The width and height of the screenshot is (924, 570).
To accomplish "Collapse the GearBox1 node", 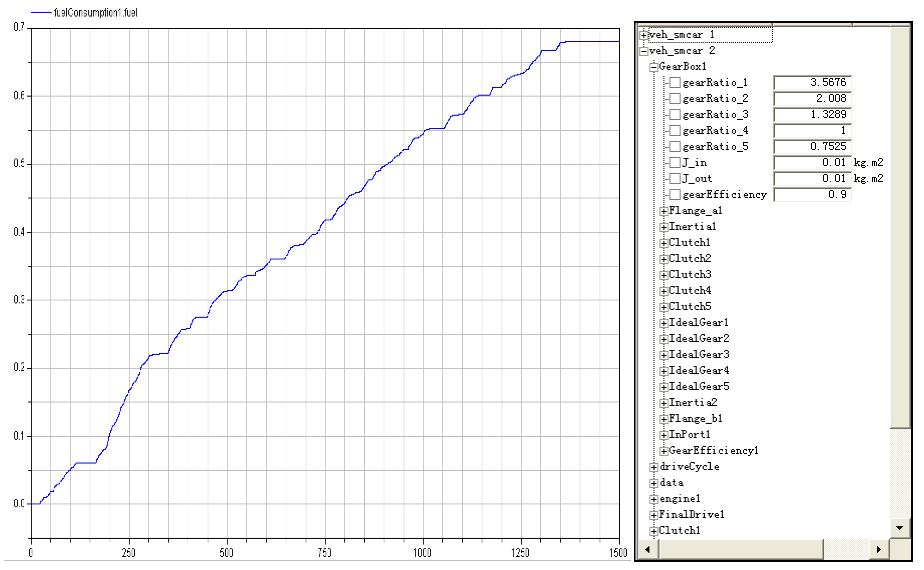I will [654, 67].
